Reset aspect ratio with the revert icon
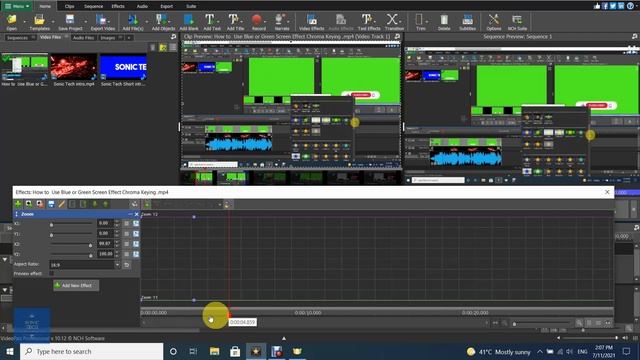The image size is (640, 360). pyautogui.click(x=127, y=264)
